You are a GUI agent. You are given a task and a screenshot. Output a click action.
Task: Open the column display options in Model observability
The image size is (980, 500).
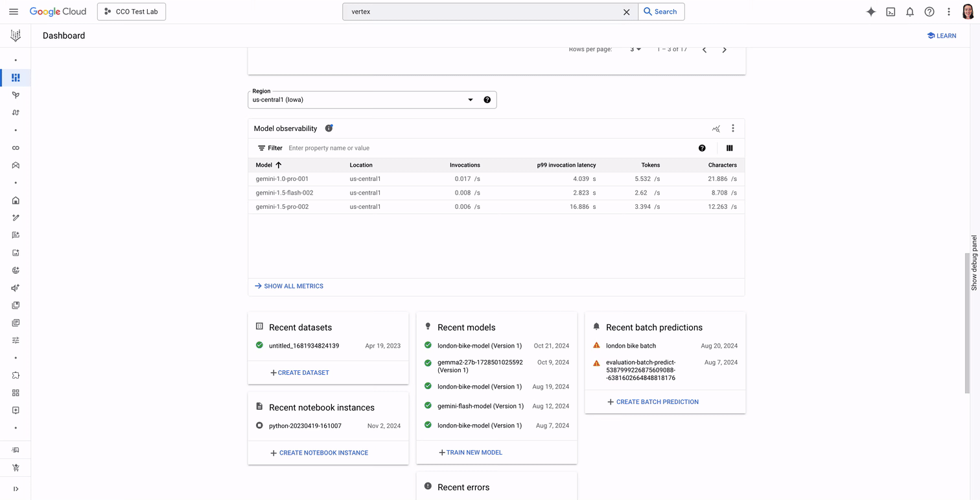729,148
